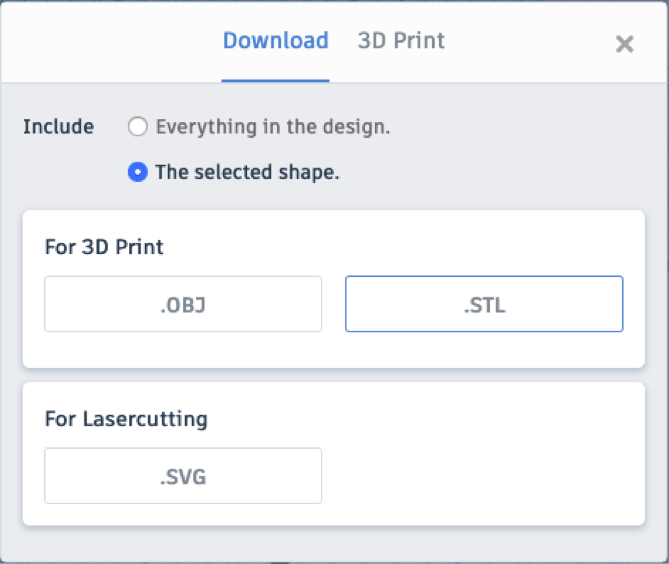Select 'The selected shape' radio button

pos(138,172)
